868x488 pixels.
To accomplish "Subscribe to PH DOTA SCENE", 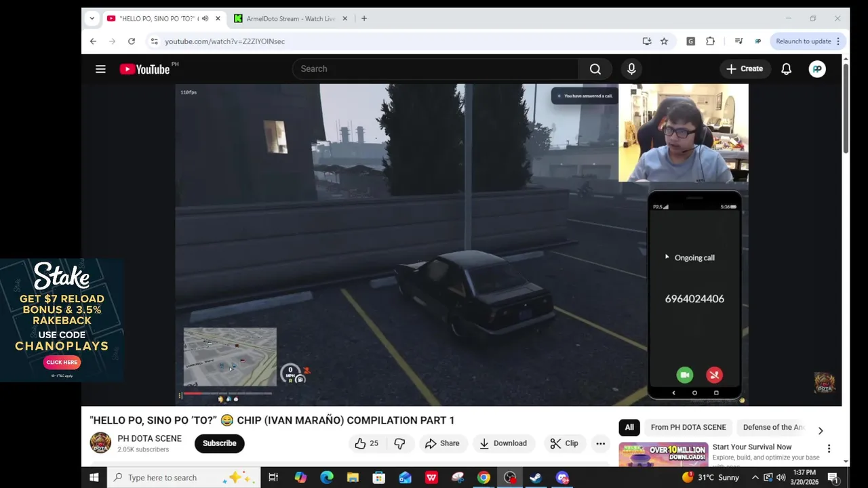I will coord(219,443).
